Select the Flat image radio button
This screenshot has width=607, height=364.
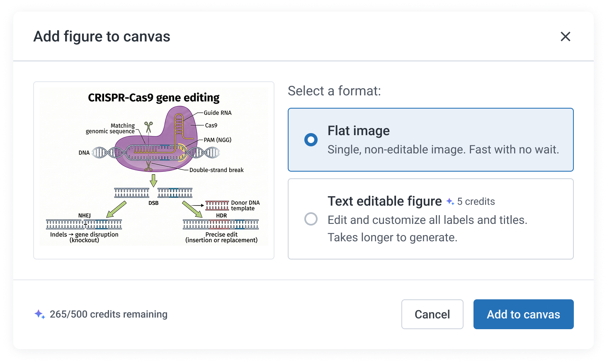[311, 140]
